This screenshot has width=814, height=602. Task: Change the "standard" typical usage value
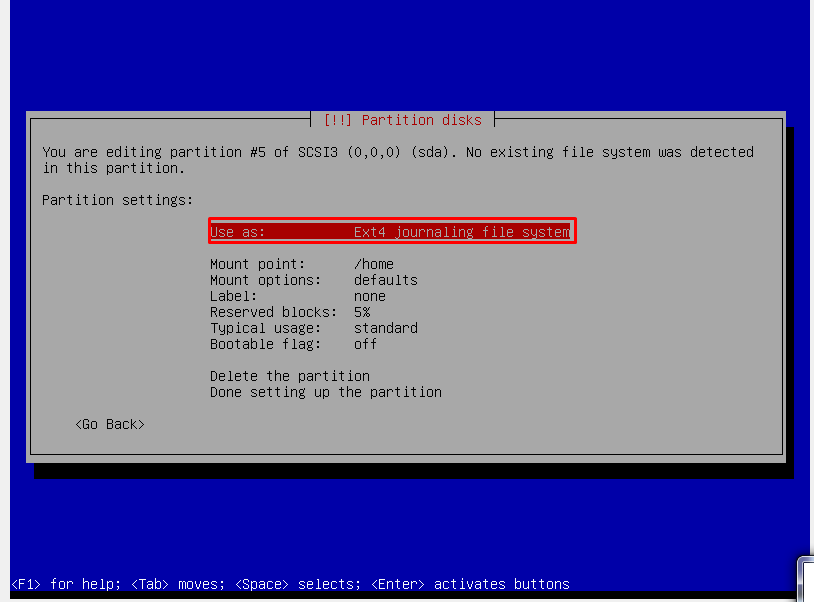pyautogui.click(x=386, y=328)
